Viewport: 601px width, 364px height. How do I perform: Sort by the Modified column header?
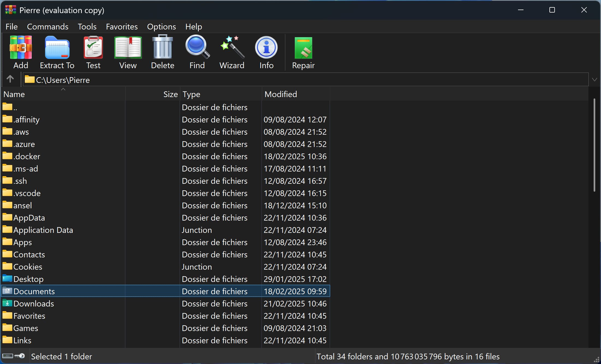296,94
